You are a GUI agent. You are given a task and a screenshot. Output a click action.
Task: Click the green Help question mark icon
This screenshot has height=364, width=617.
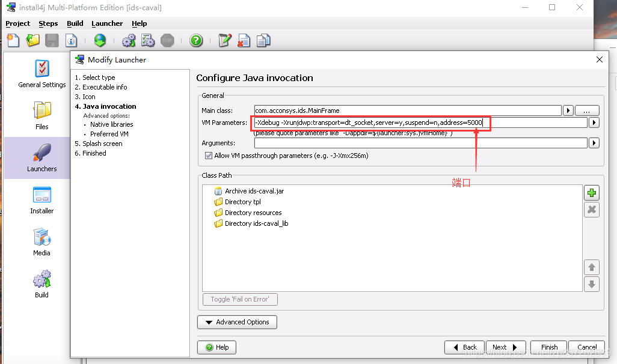click(x=197, y=41)
